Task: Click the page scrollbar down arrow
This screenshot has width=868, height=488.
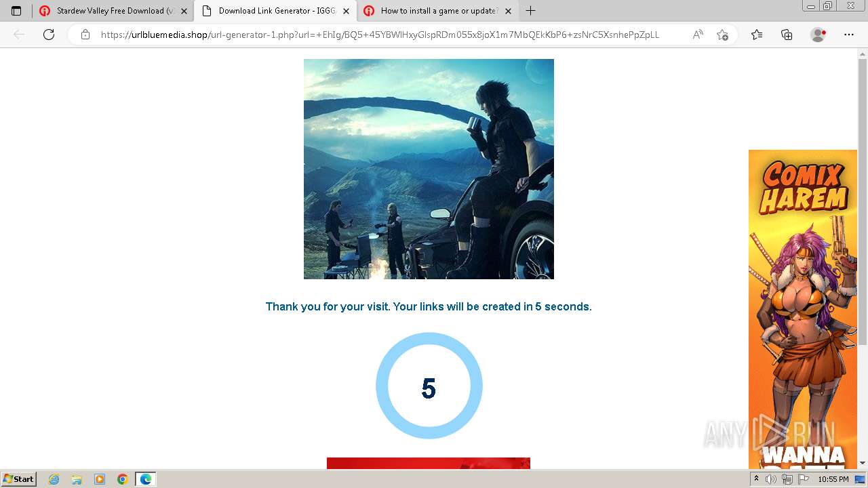Action: coord(863,464)
